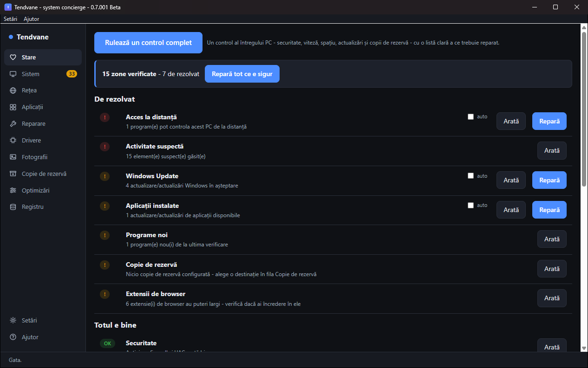Click the warning icon for Extensii de browser

105,294
